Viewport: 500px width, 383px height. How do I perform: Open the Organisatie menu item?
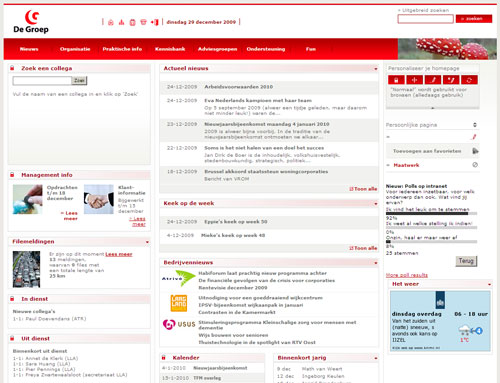point(75,49)
